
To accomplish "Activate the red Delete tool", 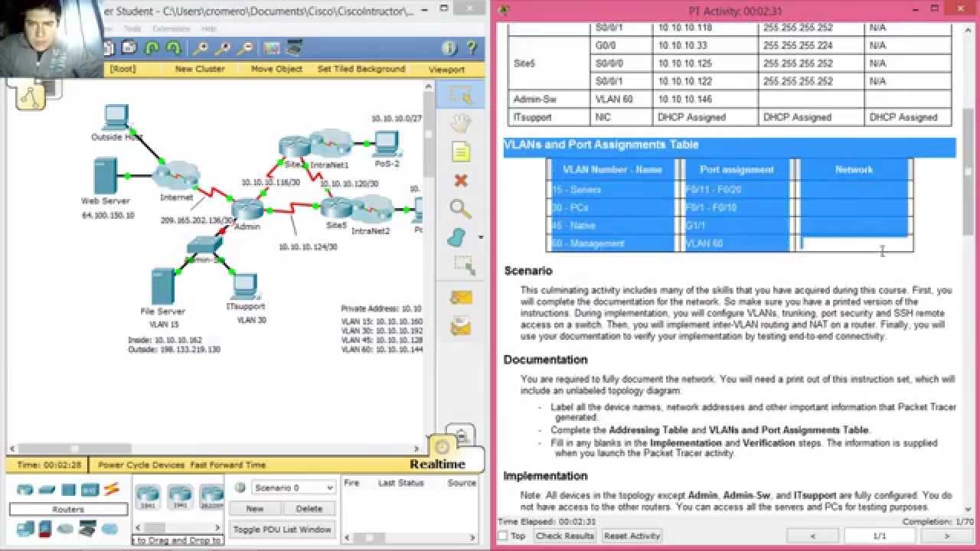I will 460,181.
